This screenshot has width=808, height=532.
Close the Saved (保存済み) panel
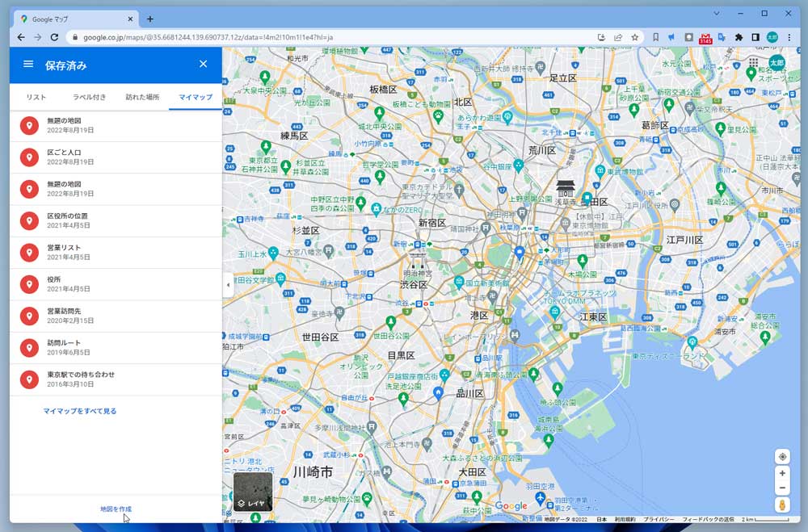click(x=203, y=64)
